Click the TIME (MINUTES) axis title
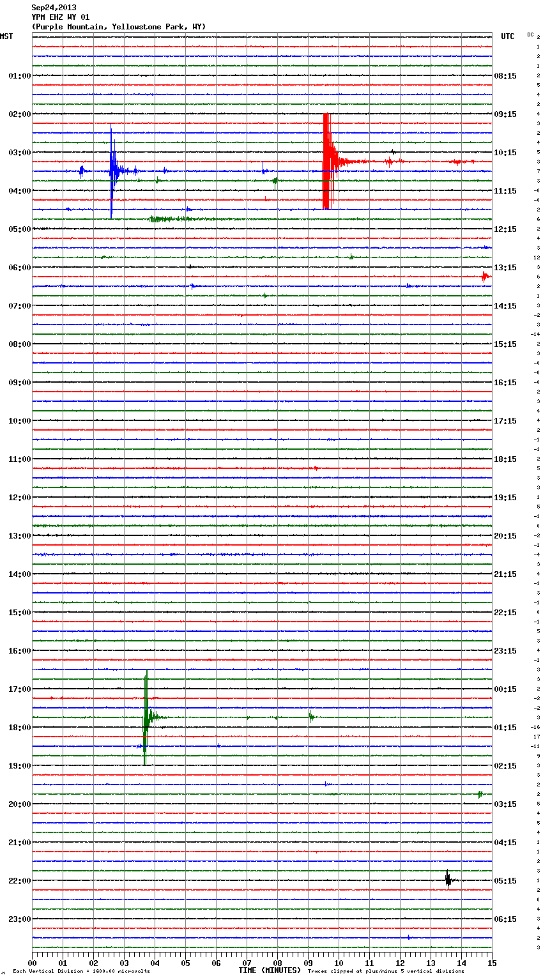This screenshot has width=543, height=980. pyautogui.click(x=270, y=970)
